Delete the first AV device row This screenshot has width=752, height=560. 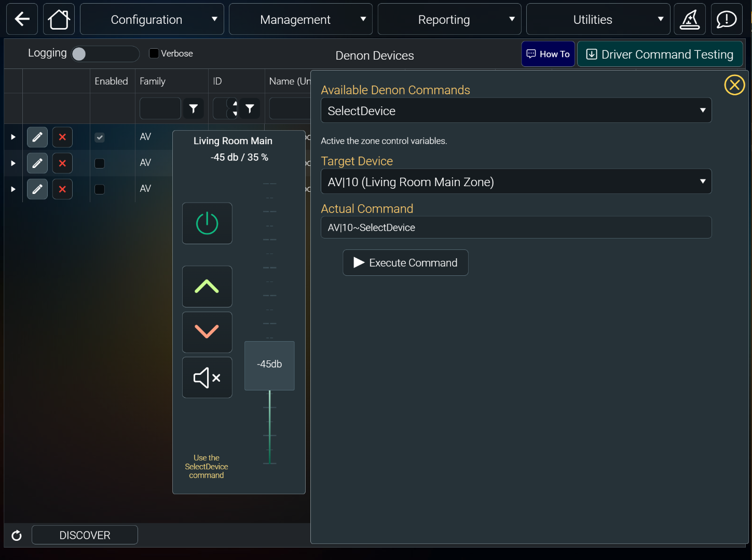pyautogui.click(x=62, y=137)
